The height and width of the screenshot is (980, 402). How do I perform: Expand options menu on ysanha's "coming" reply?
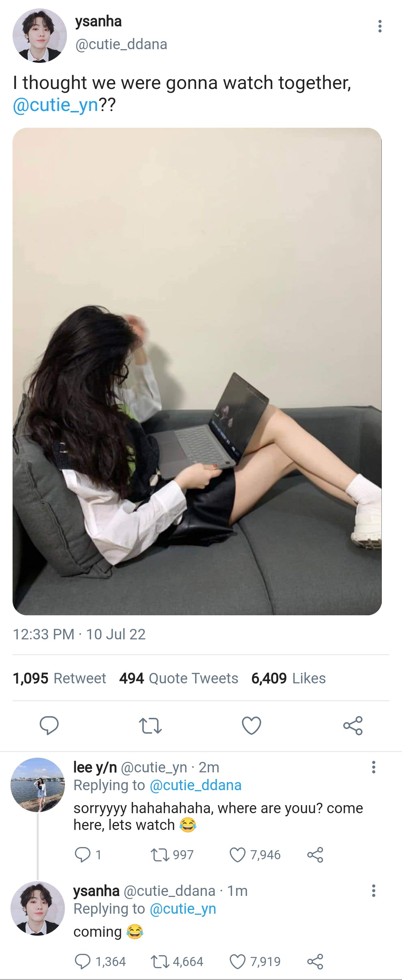373,891
